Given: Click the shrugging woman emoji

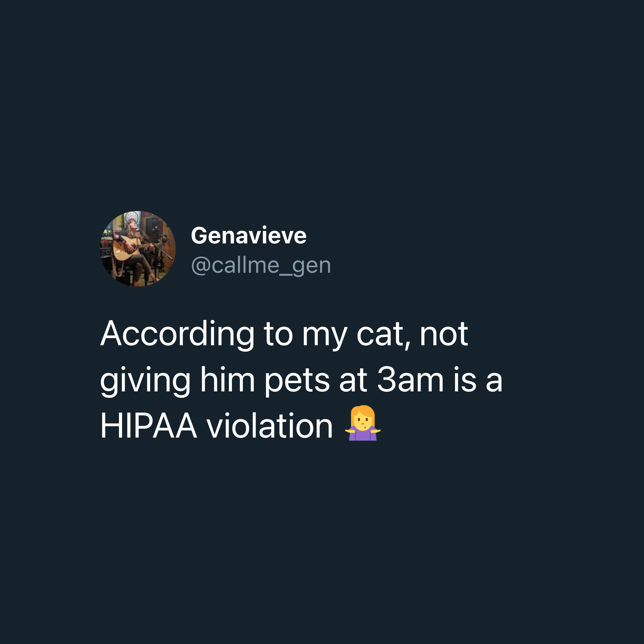Looking at the screenshot, I should click(x=363, y=423).
